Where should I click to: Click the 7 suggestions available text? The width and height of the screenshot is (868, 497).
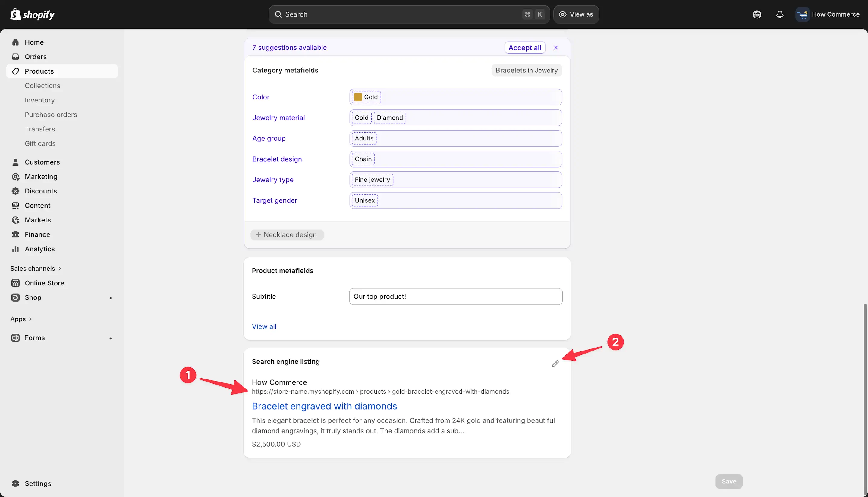(x=289, y=47)
